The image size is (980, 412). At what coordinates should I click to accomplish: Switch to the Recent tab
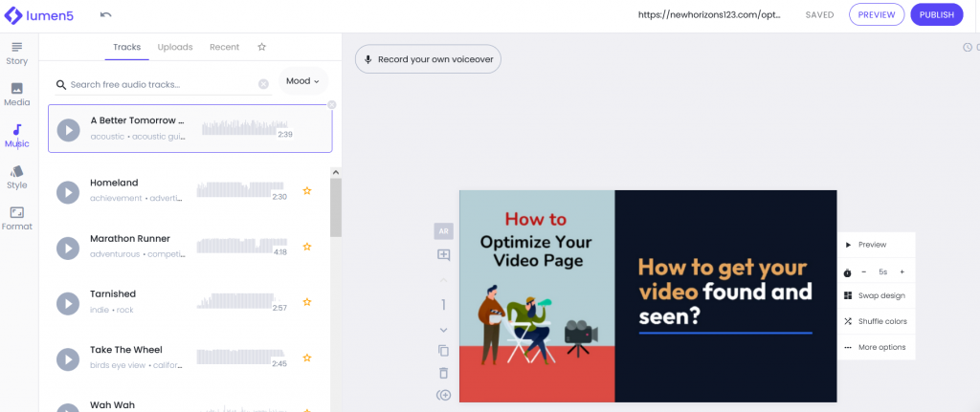tap(224, 47)
